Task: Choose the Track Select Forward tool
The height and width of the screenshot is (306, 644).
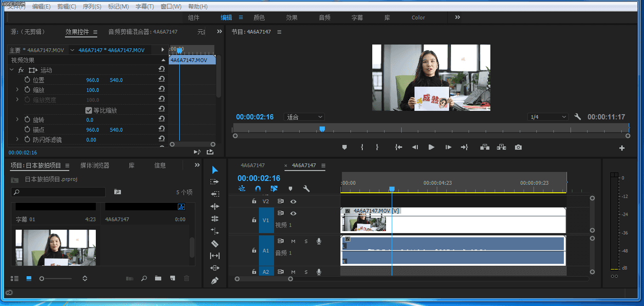Action: [x=215, y=182]
